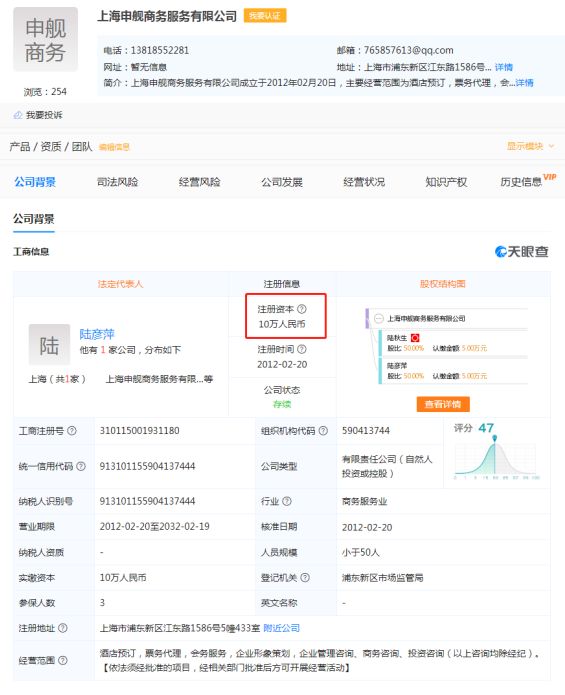Switch to the 历史信息 tab
565x695 pixels.
[x=521, y=182]
